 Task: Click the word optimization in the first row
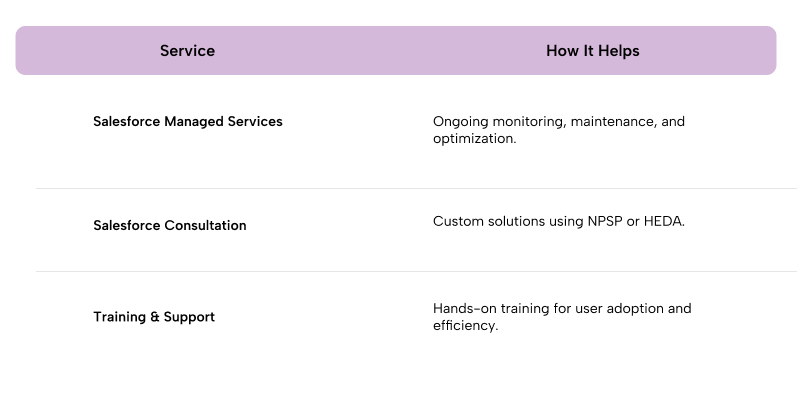point(473,138)
